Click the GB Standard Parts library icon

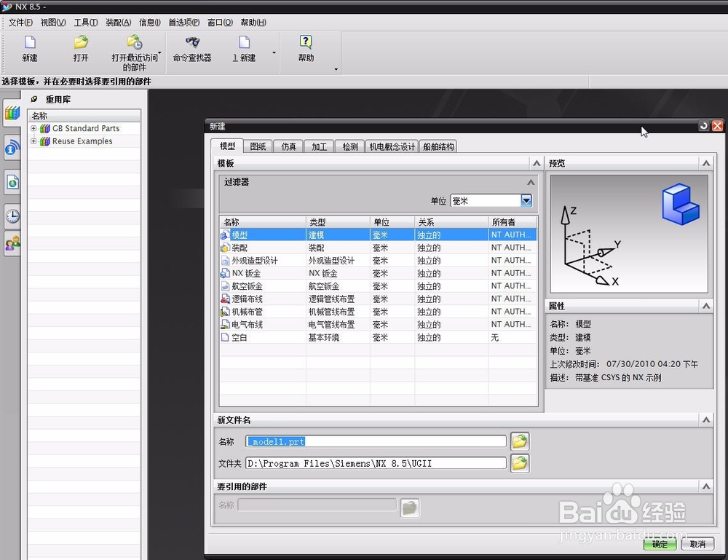pos(45,129)
